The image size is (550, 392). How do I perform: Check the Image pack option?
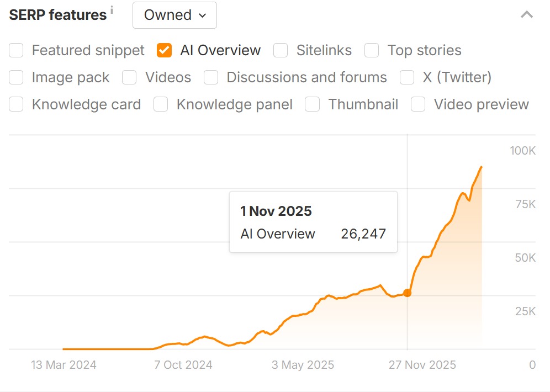pyautogui.click(x=17, y=77)
